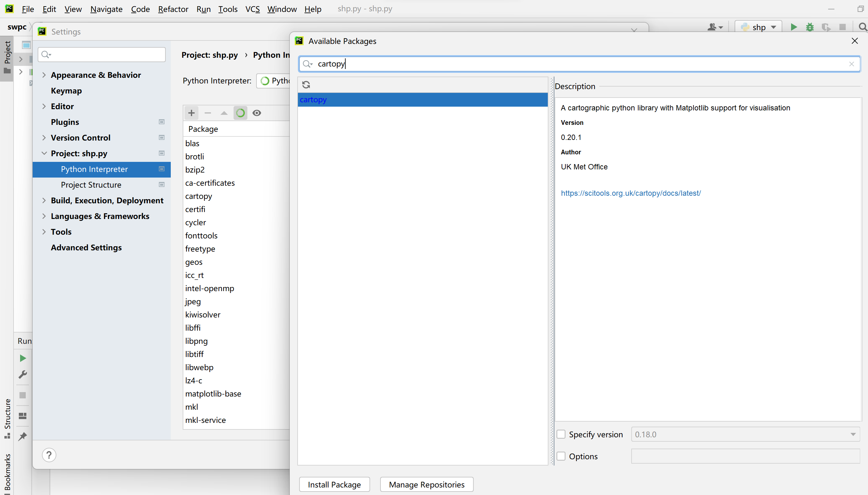Open the scitools cartopy docs link
Viewport: 868px width, 495px height.
[631, 193]
